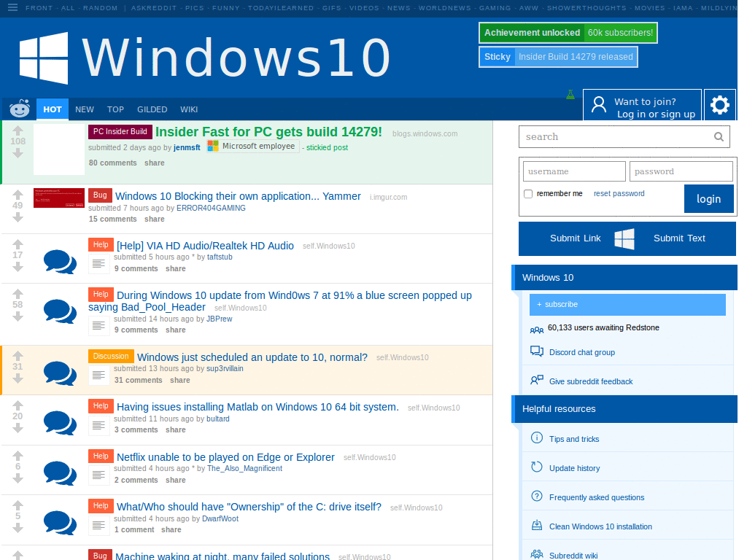
Task: Downvote the C: drive Ownership post
Action: [x=18, y=528]
